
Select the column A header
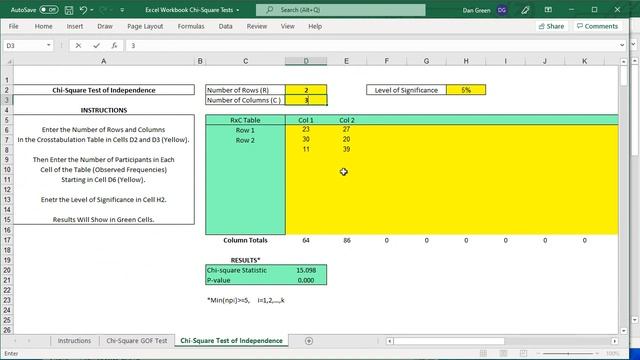click(104, 61)
